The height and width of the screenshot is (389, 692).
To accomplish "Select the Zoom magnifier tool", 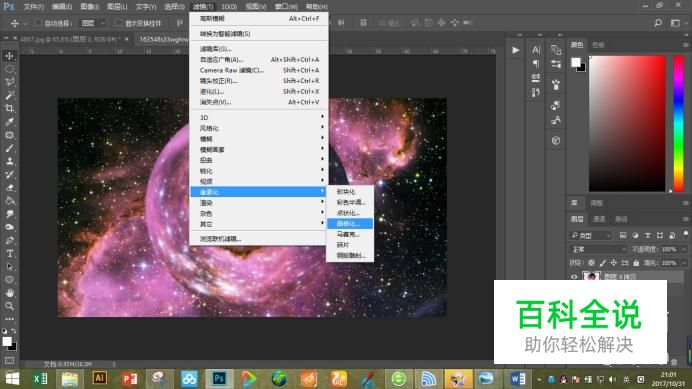I will coord(9,306).
